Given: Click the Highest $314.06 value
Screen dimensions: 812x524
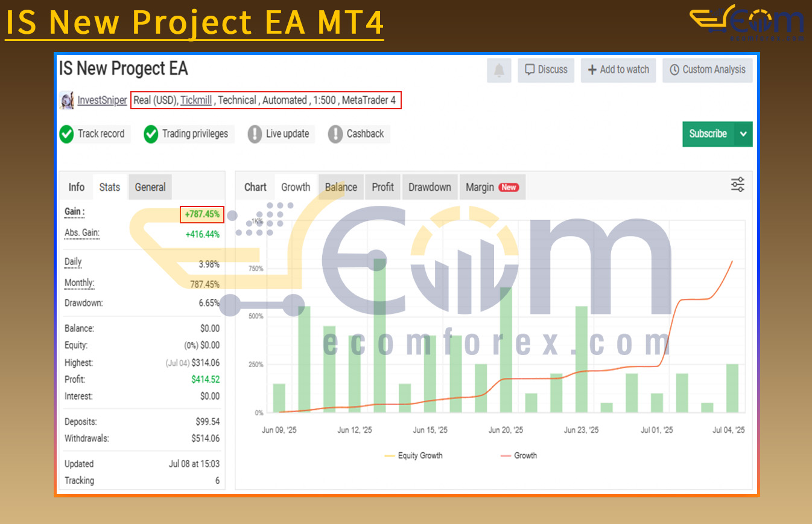Looking at the screenshot, I should coord(206,363).
